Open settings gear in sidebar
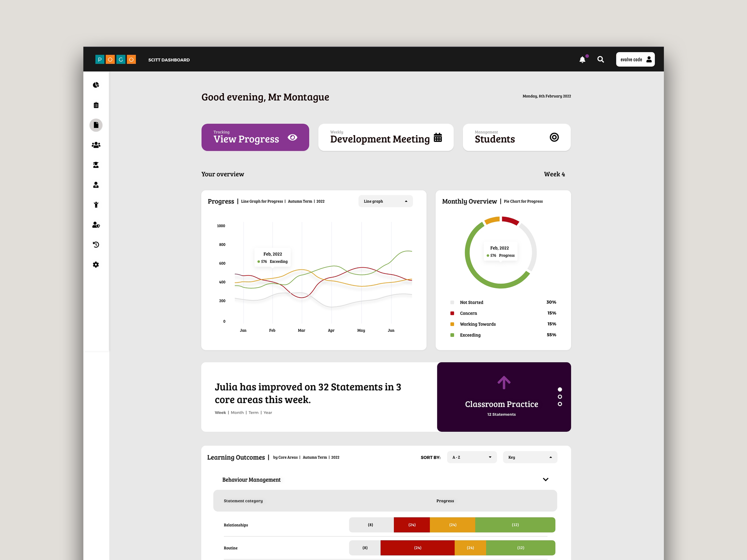The image size is (747, 560). point(96,265)
